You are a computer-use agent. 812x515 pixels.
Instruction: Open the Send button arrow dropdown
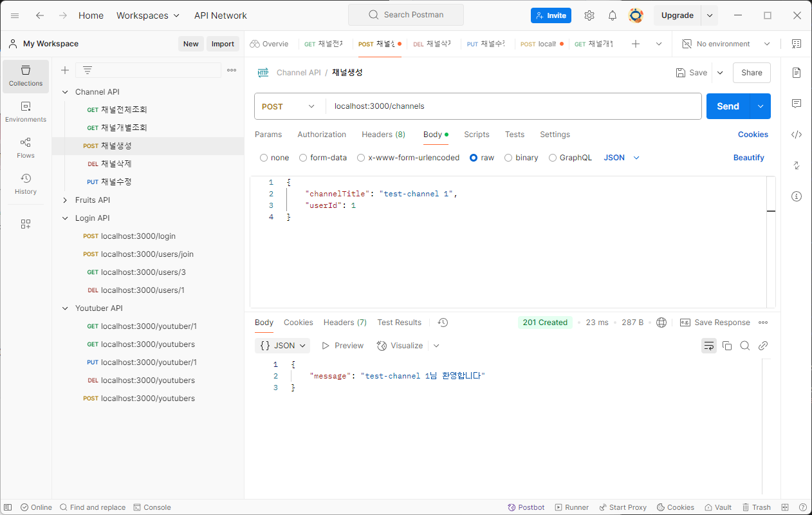(761, 106)
